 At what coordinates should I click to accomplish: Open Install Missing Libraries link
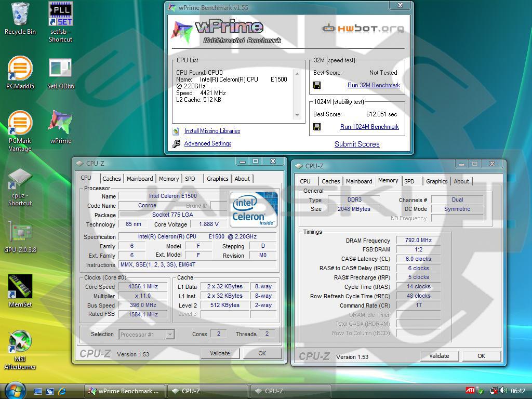point(212,131)
